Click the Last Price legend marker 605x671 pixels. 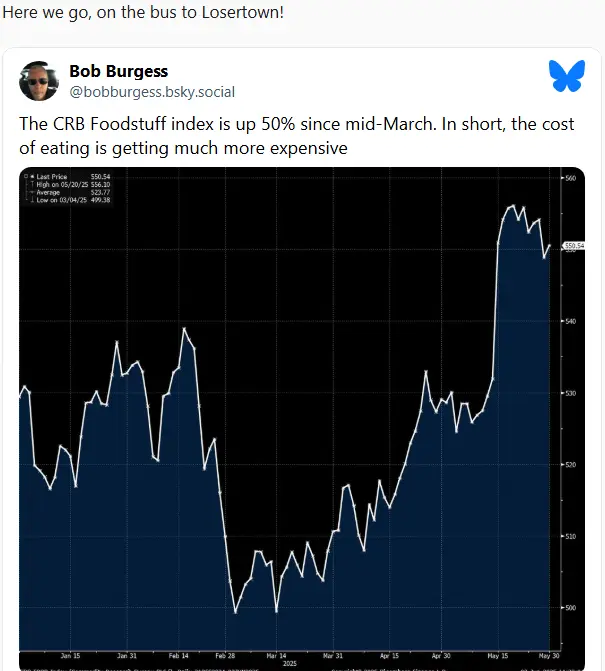(x=31, y=178)
